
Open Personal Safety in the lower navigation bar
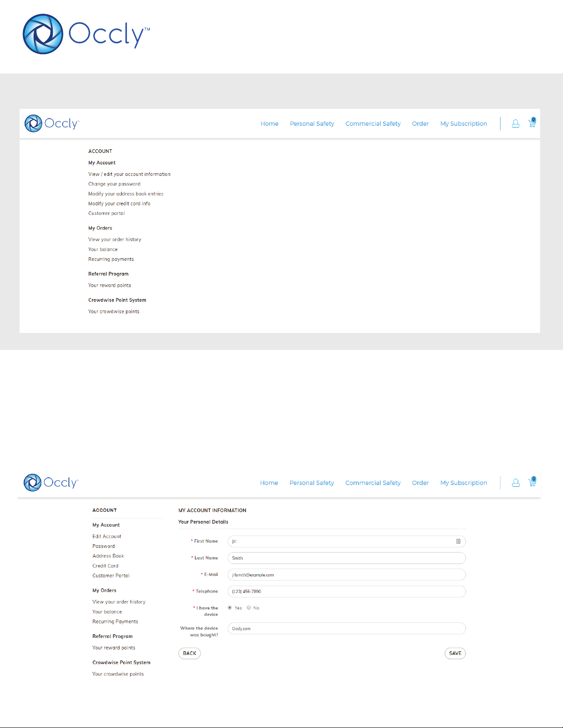[x=312, y=483]
